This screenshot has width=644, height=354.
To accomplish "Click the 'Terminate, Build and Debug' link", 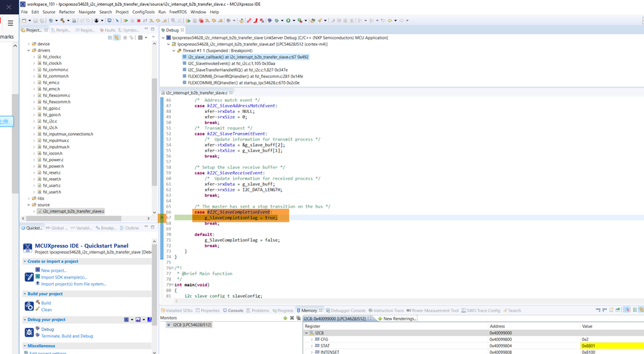I will coord(67,336).
